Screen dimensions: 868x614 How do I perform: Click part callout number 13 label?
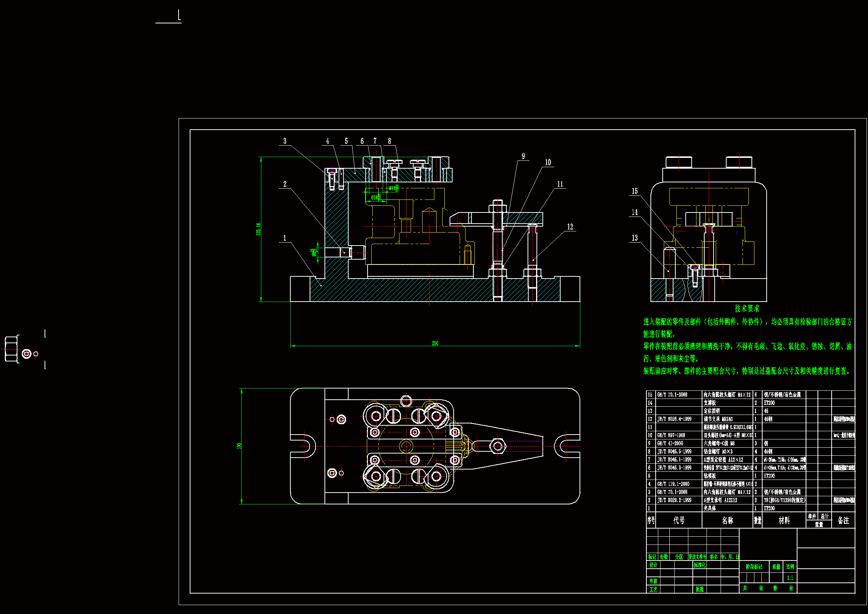click(635, 238)
